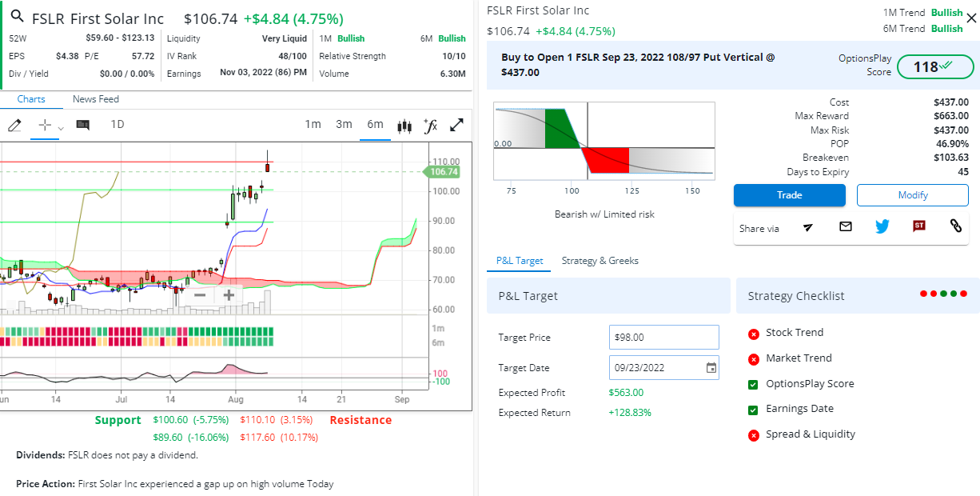The image size is (980, 496).
Task: Click the IV Rank 48/100 value
Action: [x=293, y=56]
